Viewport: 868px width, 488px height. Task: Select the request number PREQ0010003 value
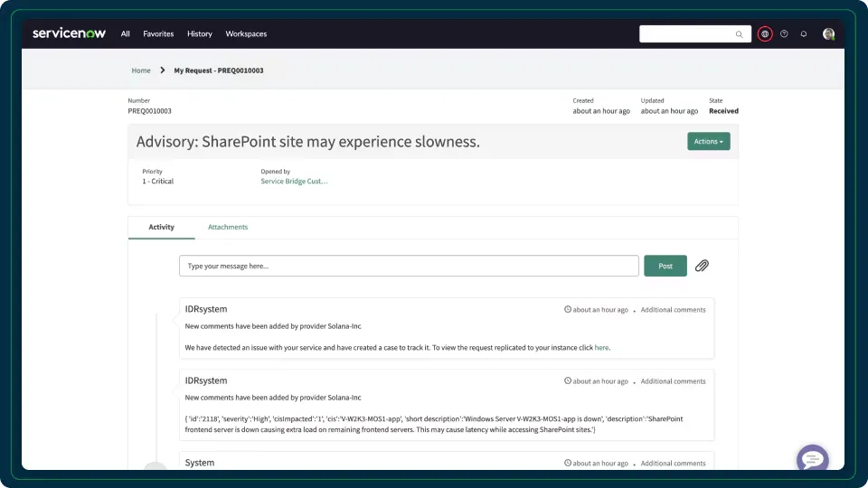click(x=149, y=110)
